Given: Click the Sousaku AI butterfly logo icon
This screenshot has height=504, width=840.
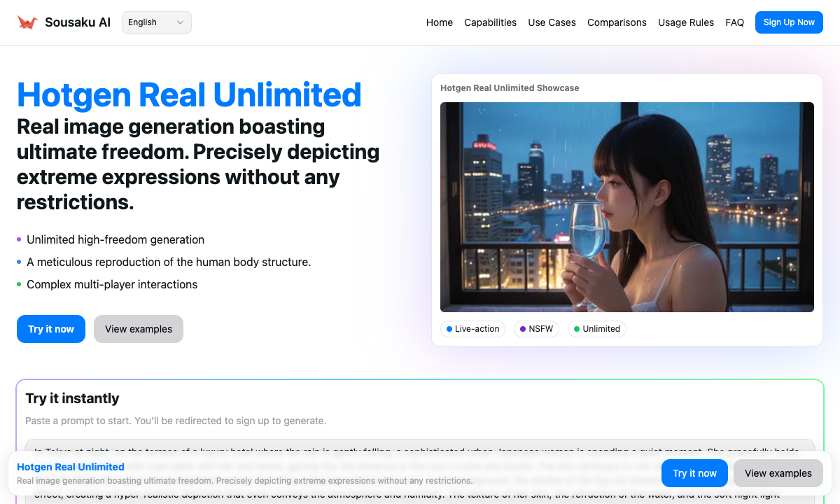Looking at the screenshot, I should 27,22.
